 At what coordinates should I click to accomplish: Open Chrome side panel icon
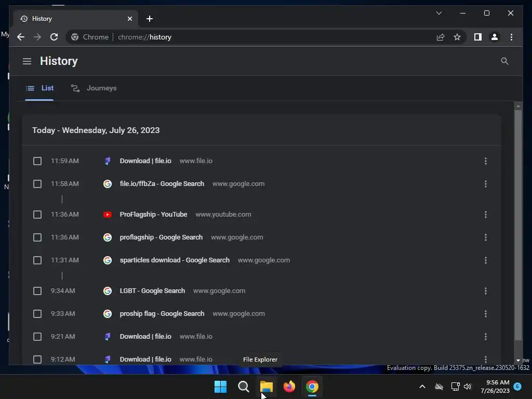point(478,37)
